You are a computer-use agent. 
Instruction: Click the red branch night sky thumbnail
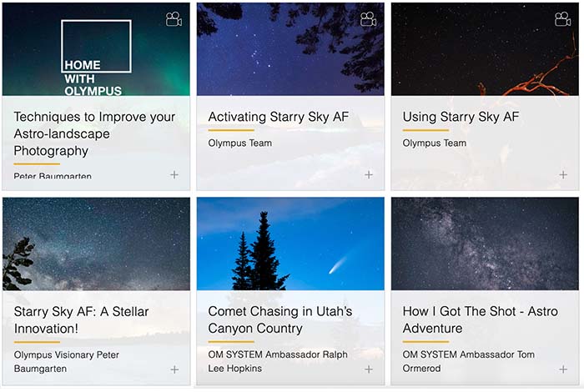tap(485, 49)
